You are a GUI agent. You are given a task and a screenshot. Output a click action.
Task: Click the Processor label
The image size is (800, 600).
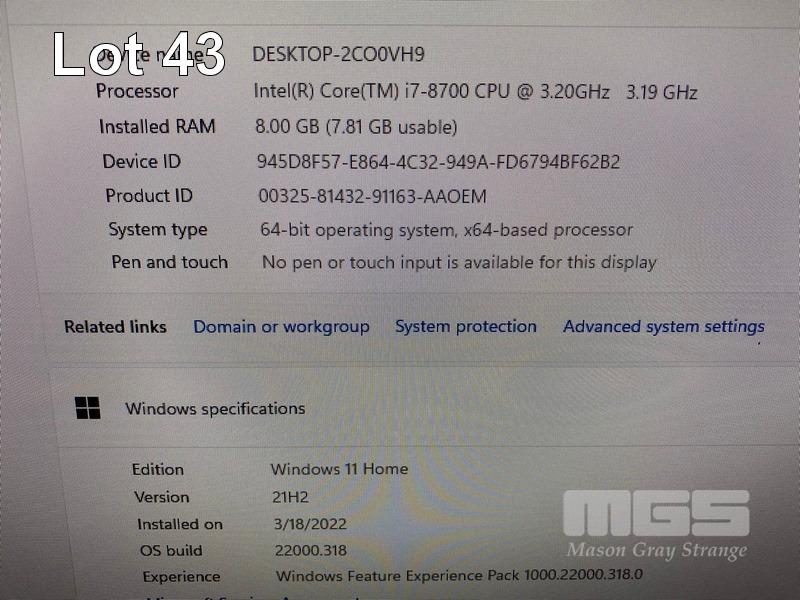pyautogui.click(x=137, y=91)
